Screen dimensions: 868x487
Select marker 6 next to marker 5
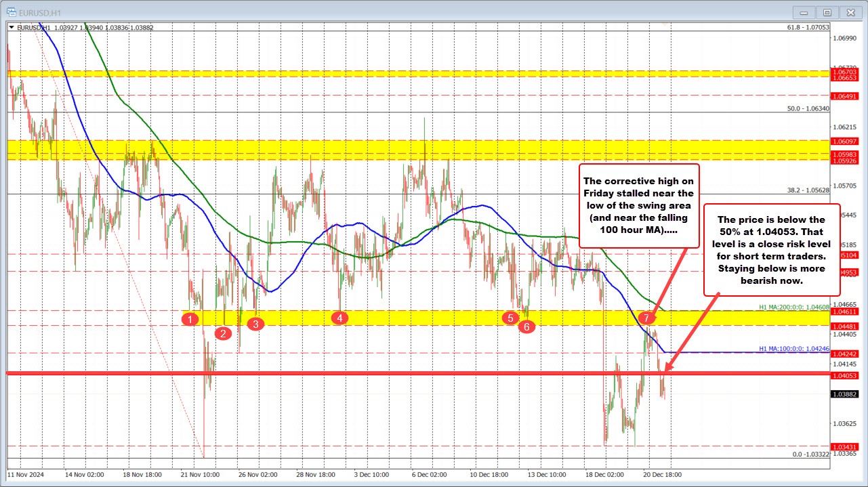(x=527, y=326)
